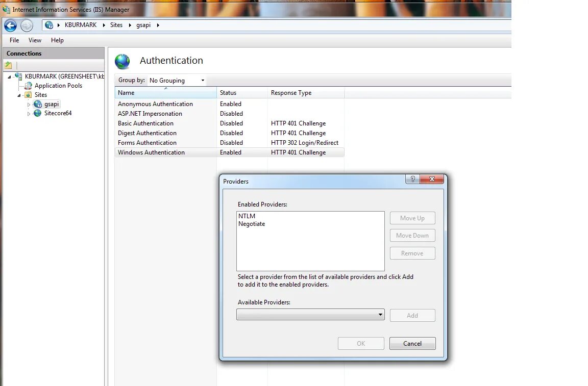Viewport: 588px width, 386px height.
Task: Expand the Sitecore64 site node
Action: coord(29,114)
